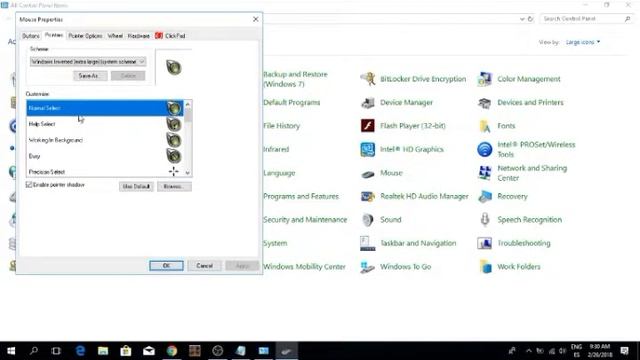Screen dimensions: 640x360
Task: Switch to Pointer Options tab
Action: pos(85,36)
